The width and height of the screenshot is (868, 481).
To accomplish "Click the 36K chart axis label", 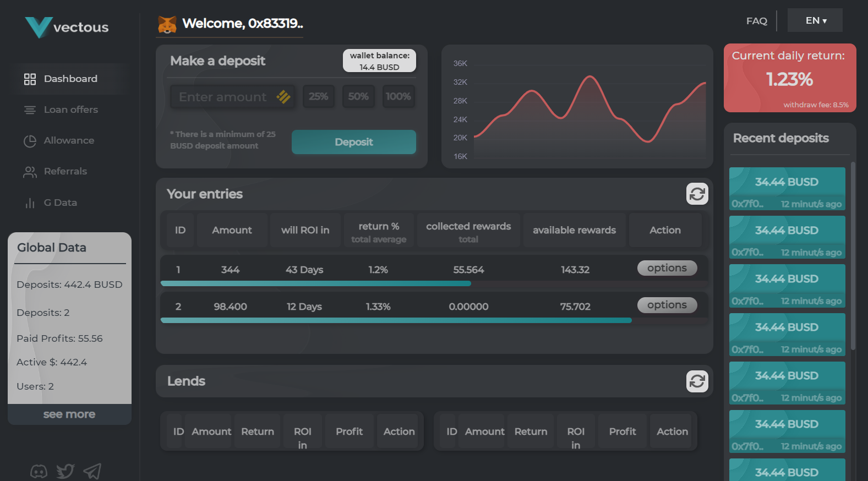I will pos(460,63).
